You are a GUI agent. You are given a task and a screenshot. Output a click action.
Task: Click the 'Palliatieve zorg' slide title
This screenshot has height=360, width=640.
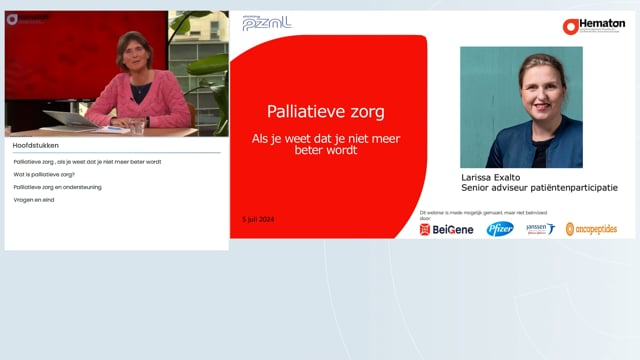click(326, 111)
